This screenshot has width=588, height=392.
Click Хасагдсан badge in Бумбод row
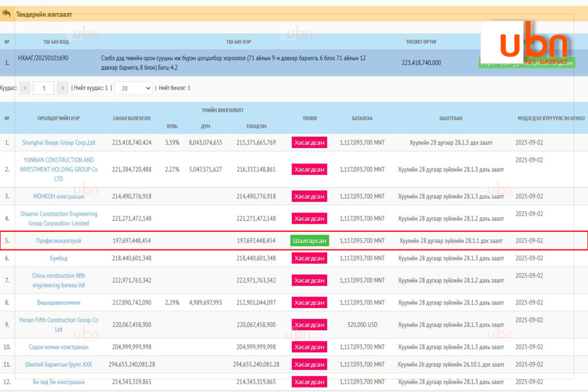309,258
